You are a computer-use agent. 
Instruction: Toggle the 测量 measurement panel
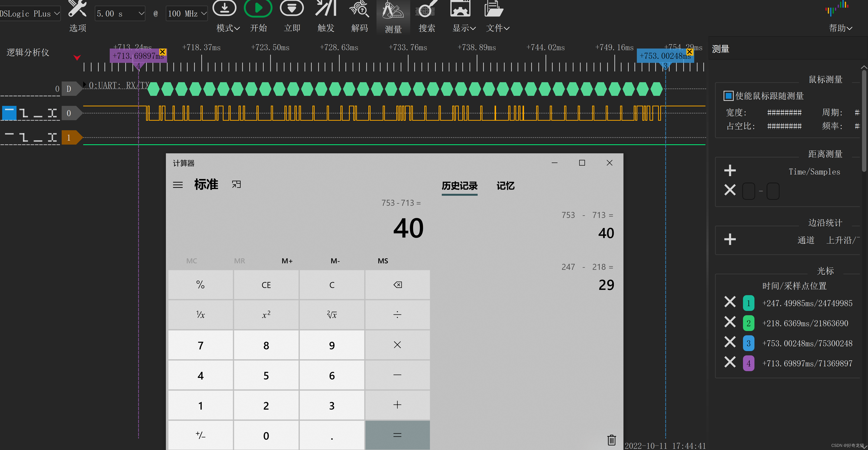393,16
